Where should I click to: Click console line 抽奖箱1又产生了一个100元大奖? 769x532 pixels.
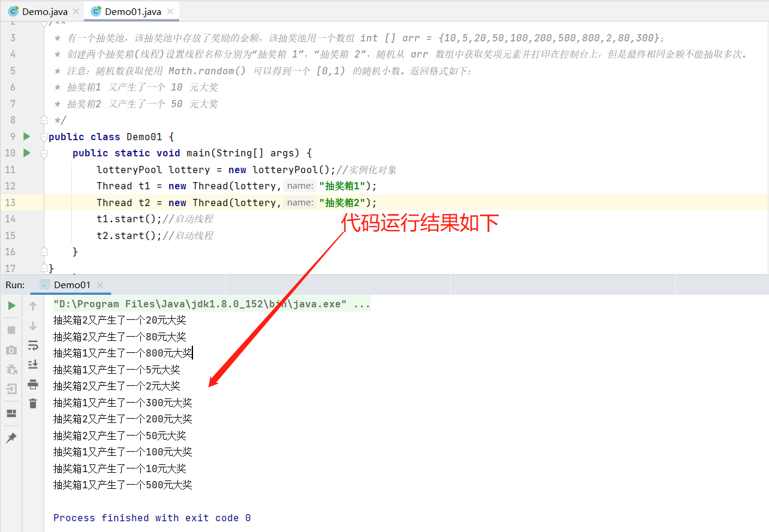click(123, 452)
